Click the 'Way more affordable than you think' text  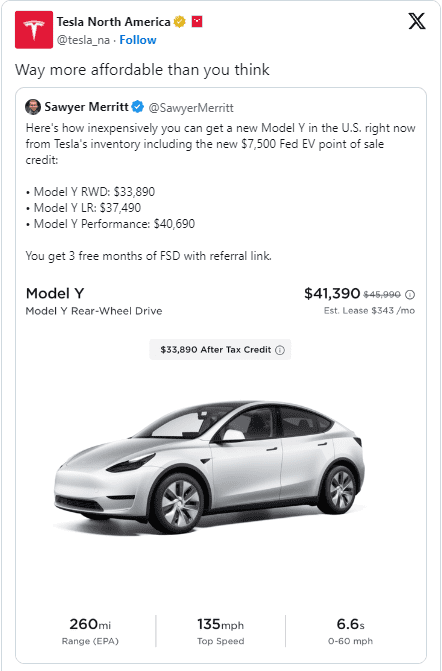click(x=142, y=69)
